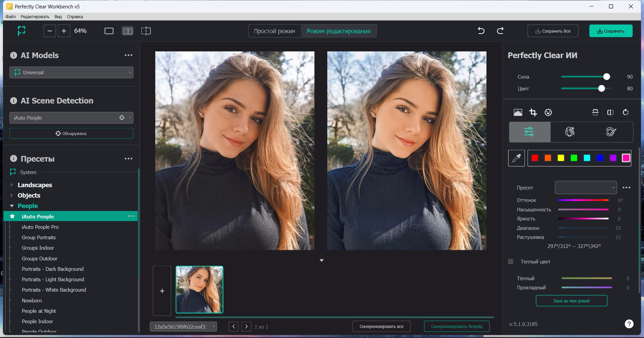Rotate the image clockwise

[626, 112]
